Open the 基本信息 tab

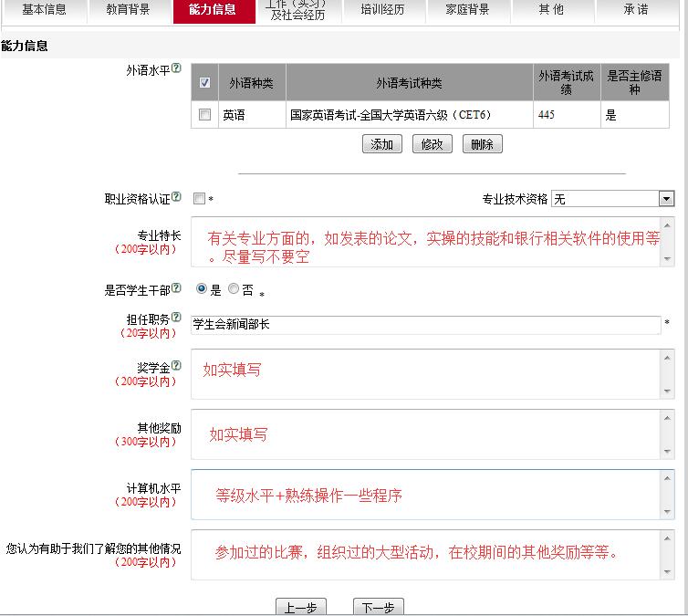pyautogui.click(x=44, y=10)
